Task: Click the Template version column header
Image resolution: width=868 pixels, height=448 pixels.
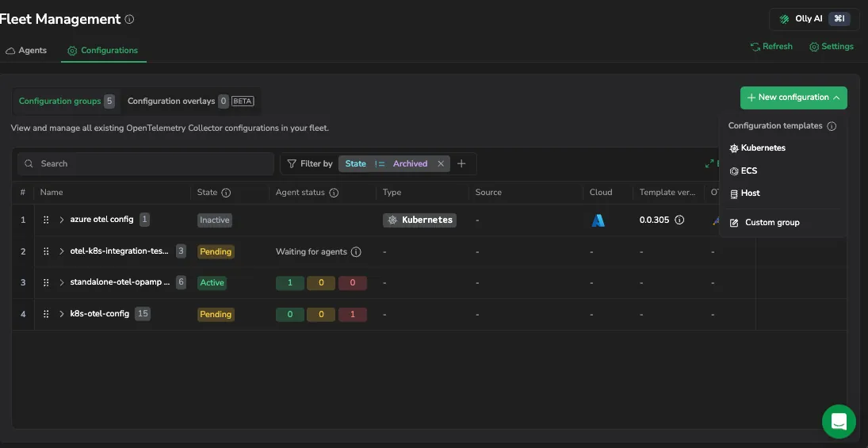Action: tap(667, 193)
